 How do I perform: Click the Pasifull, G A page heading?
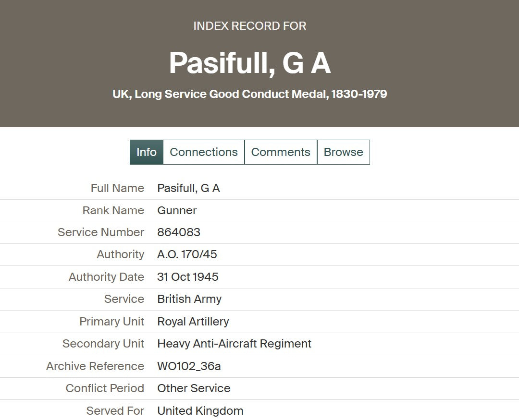(250, 63)
